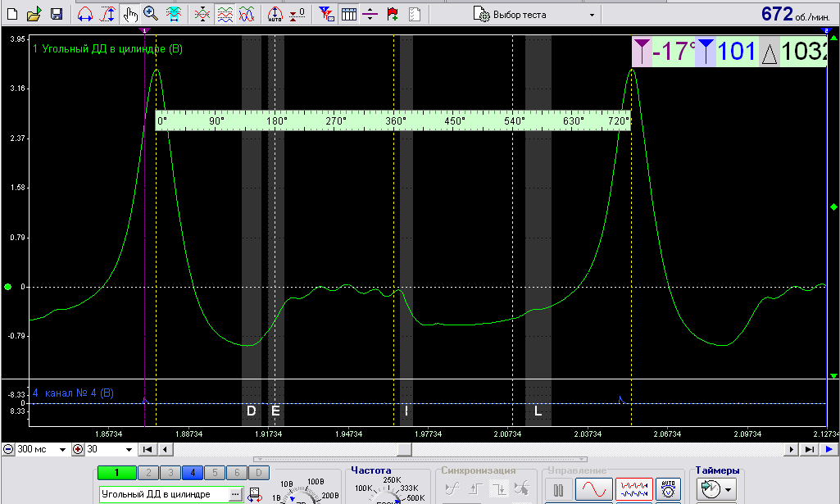The height and width of the screenshot is (504, 840).
Task: Open a saved recording via the folder icon
Action: tap(34, 14)
